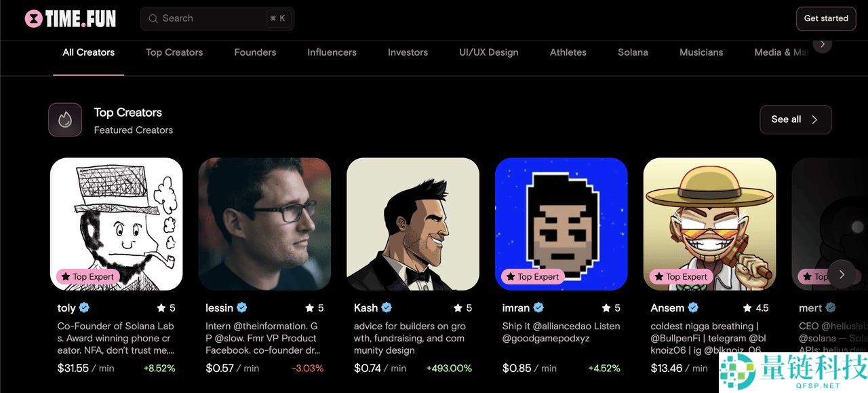Open the See all creators list
This screenshot has height=393, width=868.
(x=795, y=119)
